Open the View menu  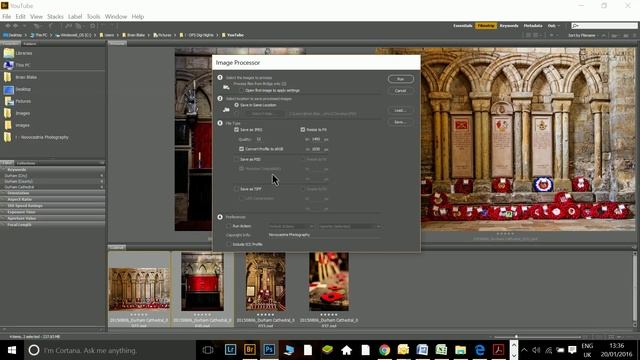tap(36, 16)
